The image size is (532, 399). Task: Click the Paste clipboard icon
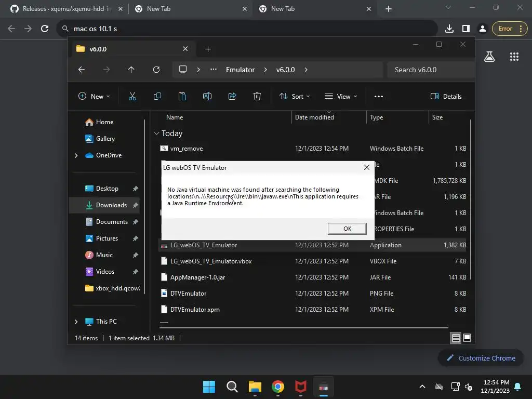(x=182, y=96)
